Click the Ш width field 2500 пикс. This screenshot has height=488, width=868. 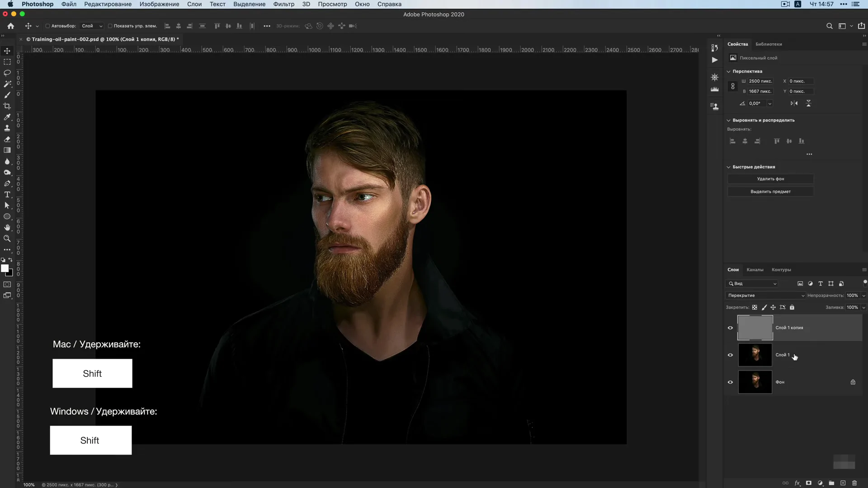pos(760,81)
